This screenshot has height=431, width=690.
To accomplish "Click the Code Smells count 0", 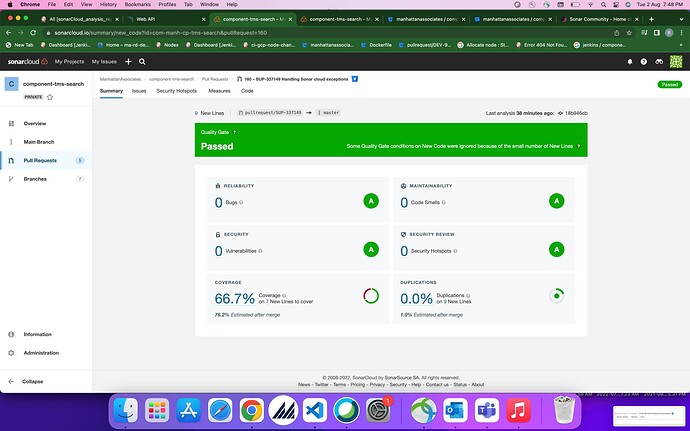I will click(404, 202).
